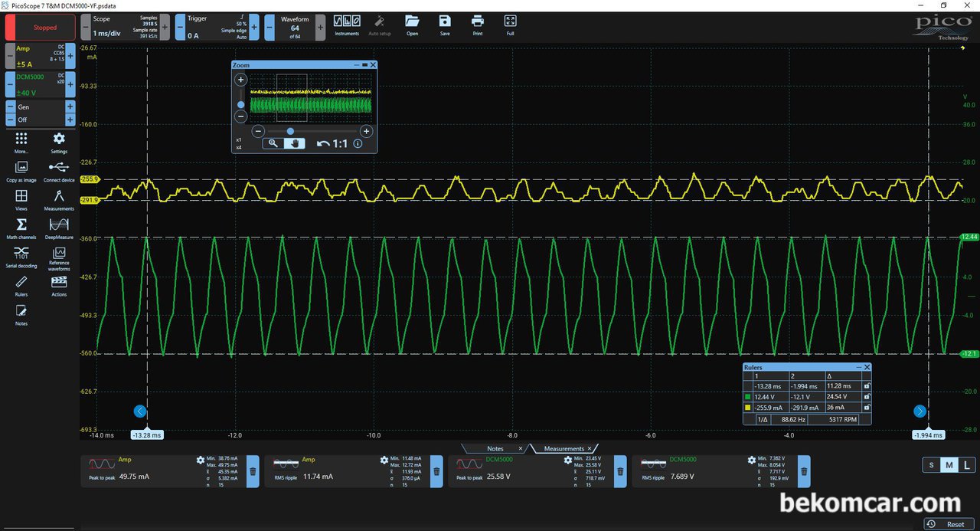Click horizontal zoom-in plus in Zoom window
Image resolution: width=980 pixels, height=531 pixels.
[366, 131]
